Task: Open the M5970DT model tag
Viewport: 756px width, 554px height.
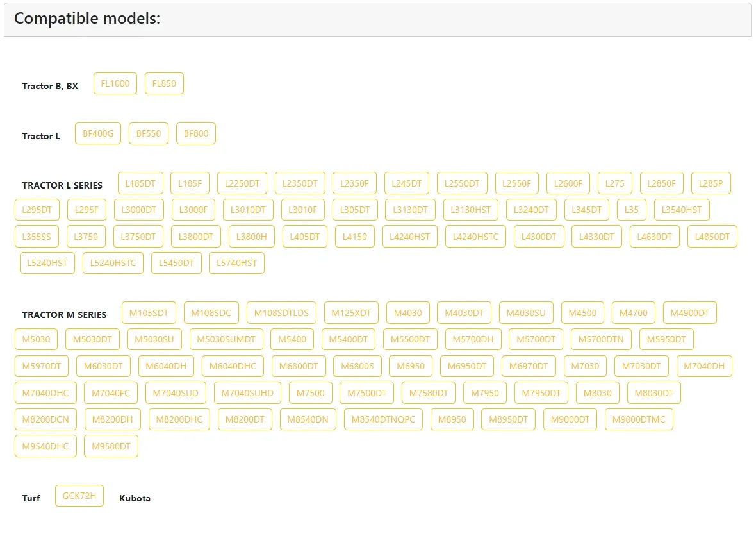Action: [x=42, y=366]
